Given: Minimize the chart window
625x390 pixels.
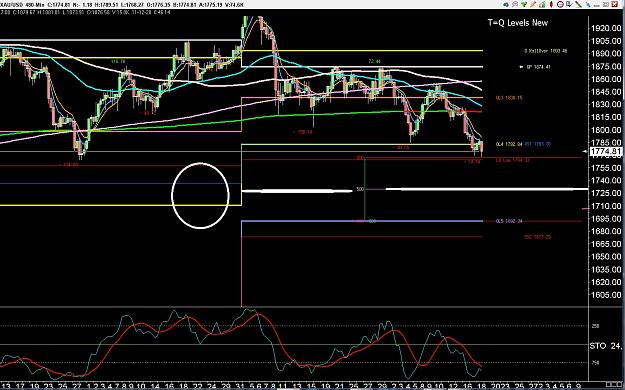Looking at the screenshot, I should pos(596,6).
